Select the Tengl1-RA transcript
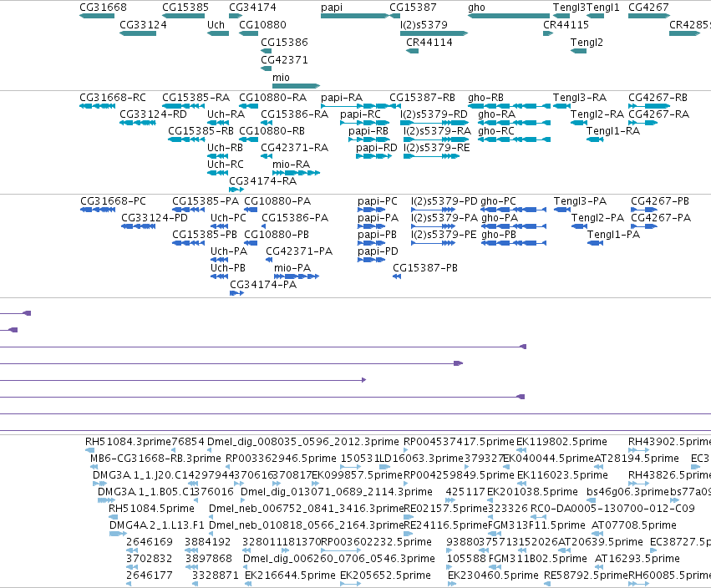Viewport: 711px width, 588px height. 595,139
